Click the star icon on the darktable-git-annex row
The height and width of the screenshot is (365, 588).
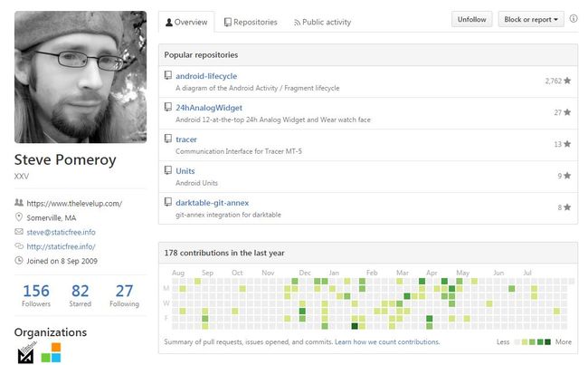coord(567,207)
